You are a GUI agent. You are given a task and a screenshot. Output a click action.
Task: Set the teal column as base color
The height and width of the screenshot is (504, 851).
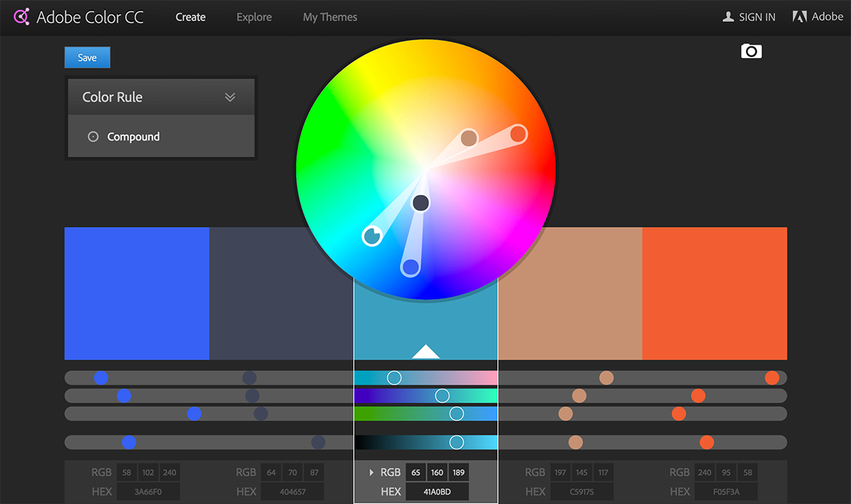[x=425, y=349]
